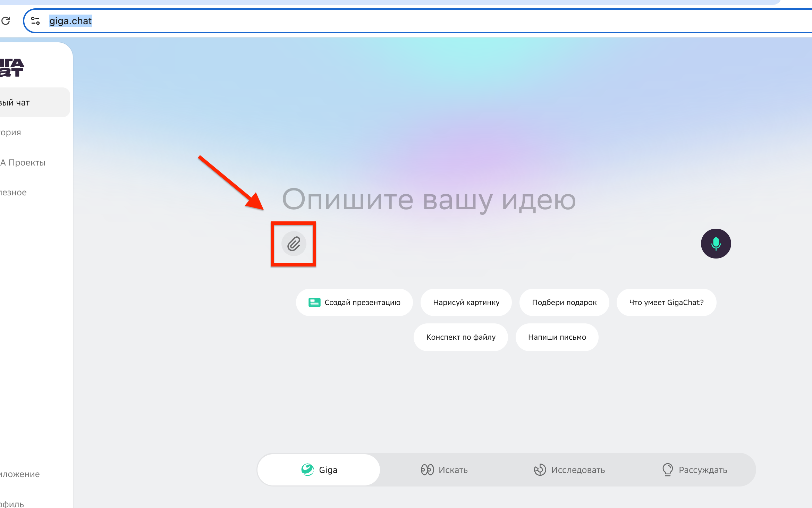Switch to the Рассуждать mode tab
The image size is (812, 508).
point(694,470)
